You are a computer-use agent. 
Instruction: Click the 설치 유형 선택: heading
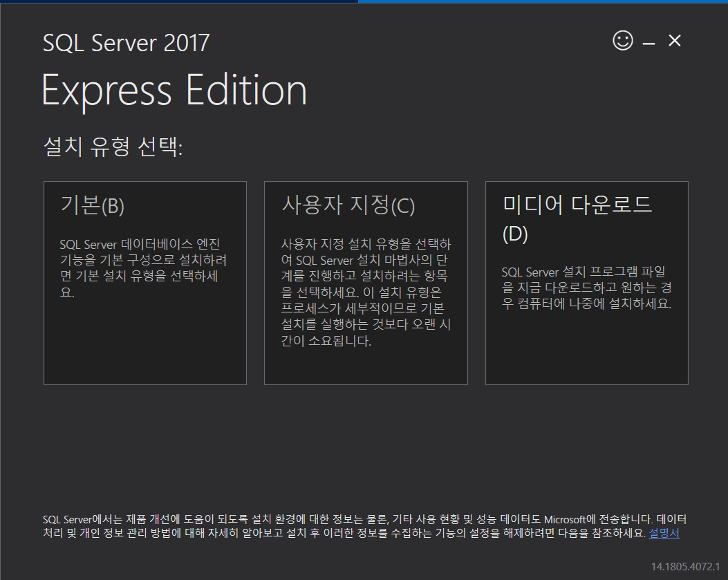pos(113,147)
